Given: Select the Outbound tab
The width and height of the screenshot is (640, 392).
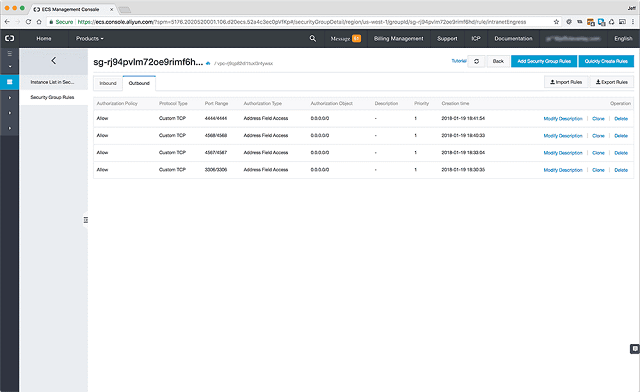Looking at the screenshot, I should click(139, 83).
